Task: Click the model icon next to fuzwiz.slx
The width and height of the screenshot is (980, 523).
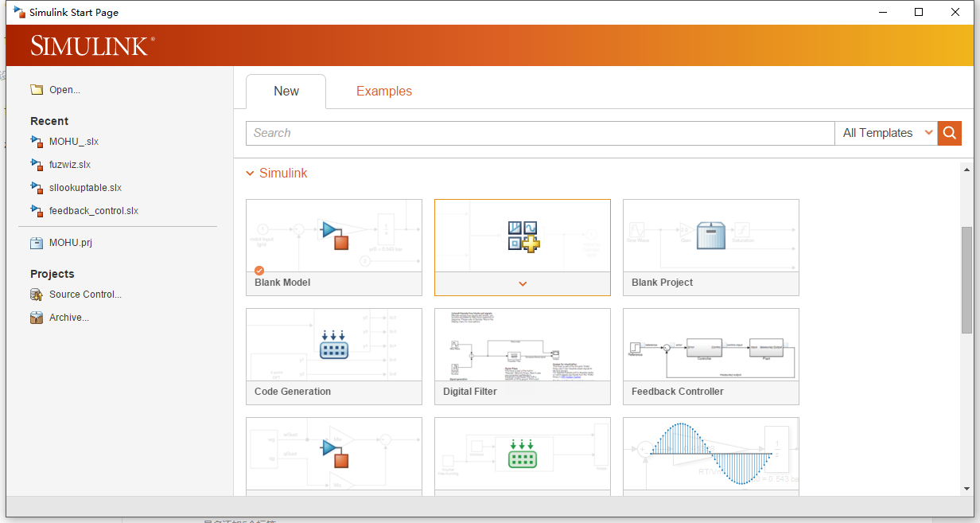Action: (x=37, y=165)
